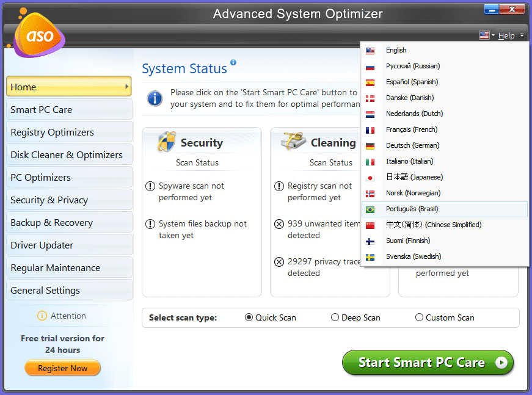Click the blue information circle icon

(155, 98)
